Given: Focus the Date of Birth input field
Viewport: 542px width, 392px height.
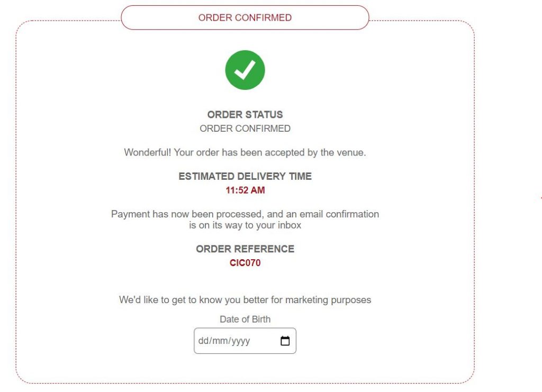Looking at the screenshot, I should tap(245, 341).
